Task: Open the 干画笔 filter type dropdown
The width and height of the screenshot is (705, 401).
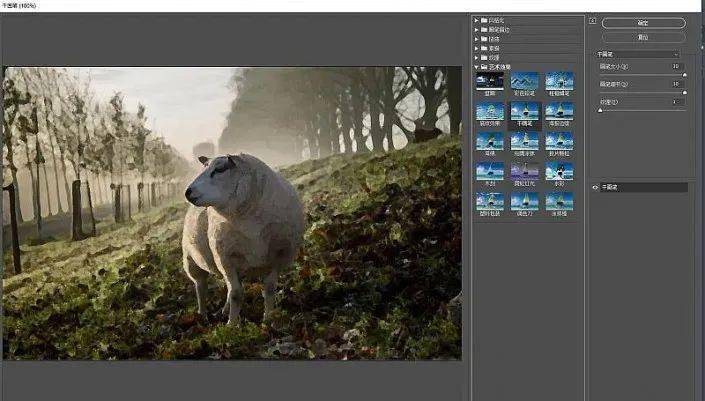Action: pyautogui.click(x=637, y=54)
